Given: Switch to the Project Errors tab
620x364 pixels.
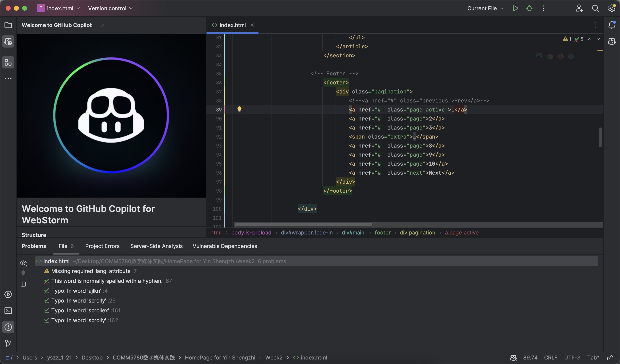Looking at the screenshot, I should pos(102,246).
